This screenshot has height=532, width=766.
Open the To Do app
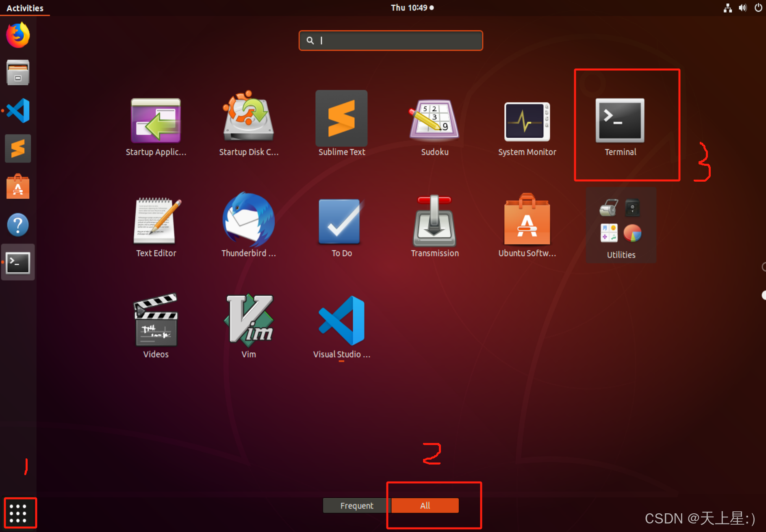pyautogui.click(x=342, y=228)
